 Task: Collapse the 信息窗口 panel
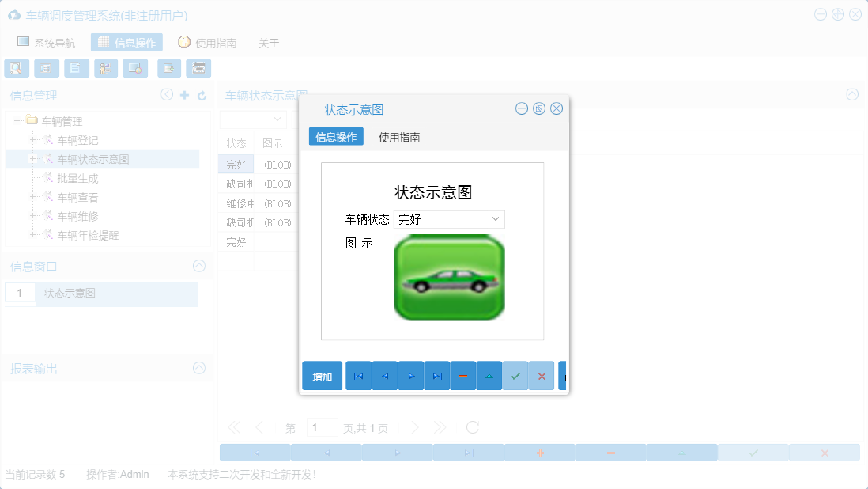(x=198, y=267)
